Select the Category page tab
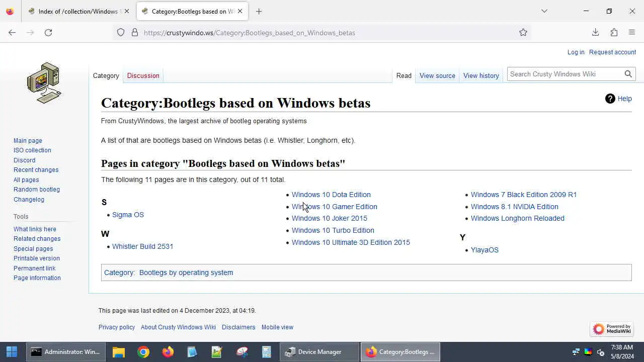Viewport: 644px width, 362px height. [x=106, y=75]
